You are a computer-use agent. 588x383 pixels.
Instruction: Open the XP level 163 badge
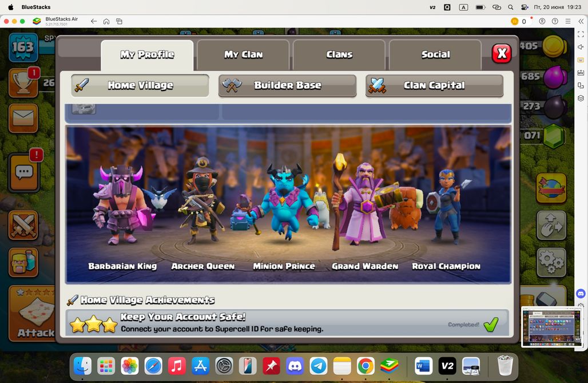point(23,48)
